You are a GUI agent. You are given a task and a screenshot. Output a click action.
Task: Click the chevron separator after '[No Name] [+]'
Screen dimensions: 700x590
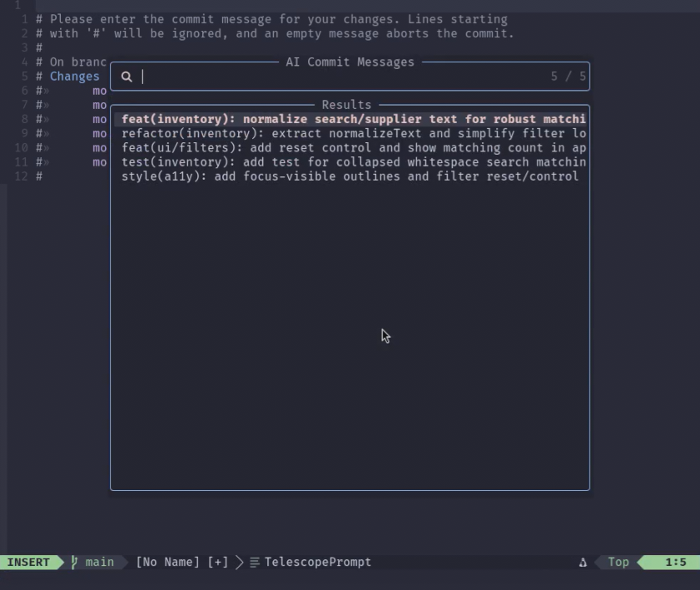(x=239, y=563)
